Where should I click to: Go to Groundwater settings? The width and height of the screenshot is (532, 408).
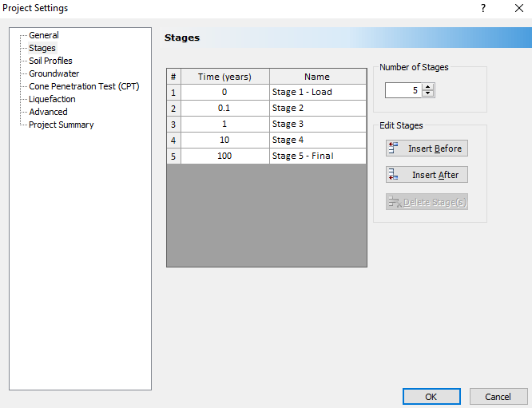[x=54, y=73]
